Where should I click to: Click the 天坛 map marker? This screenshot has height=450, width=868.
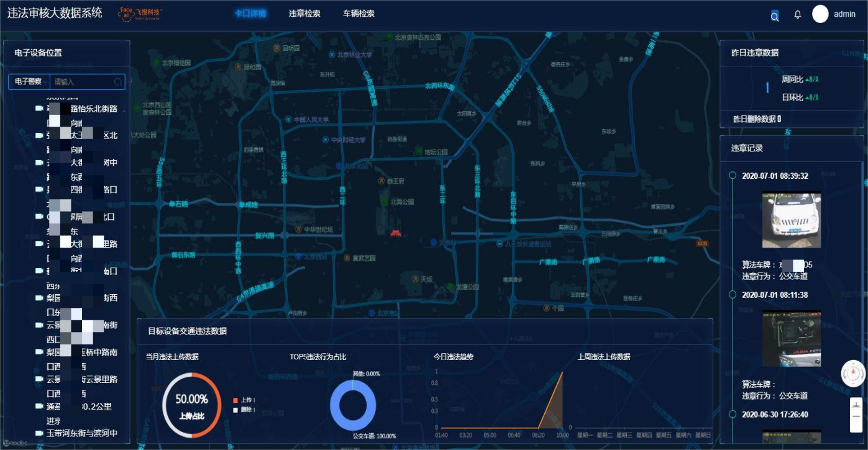pyautogui.click(x=414, y=279)
